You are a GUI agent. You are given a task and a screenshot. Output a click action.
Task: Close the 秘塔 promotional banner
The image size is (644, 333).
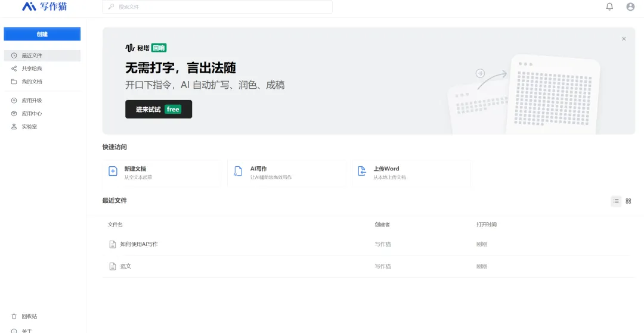click(x=624, y=39)
